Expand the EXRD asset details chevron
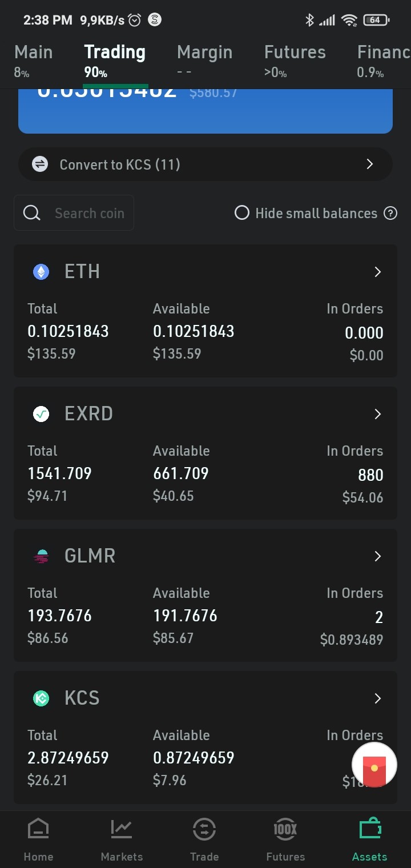Viewport: 411px width, 868px height. coord(377,414)
